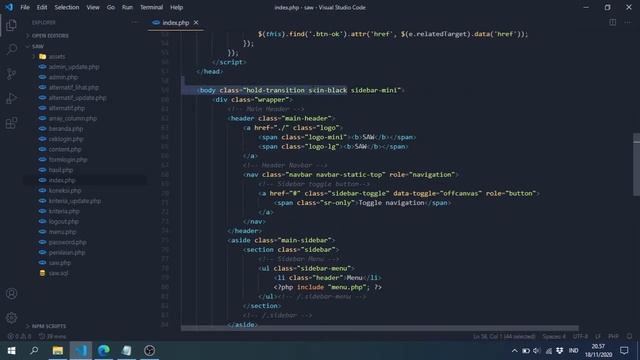Open the Search view in activity bar

pyautogui.click(x=11, y=49)
